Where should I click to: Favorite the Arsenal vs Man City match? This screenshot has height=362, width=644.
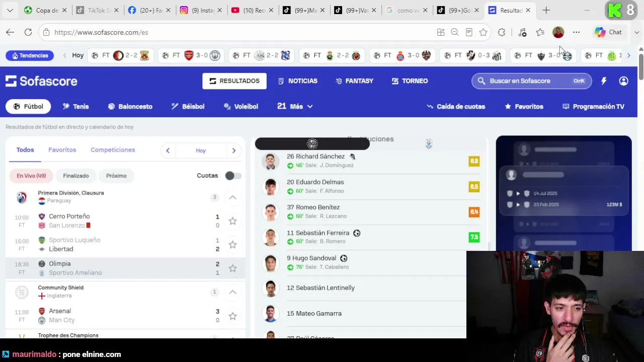coord(232,316)
